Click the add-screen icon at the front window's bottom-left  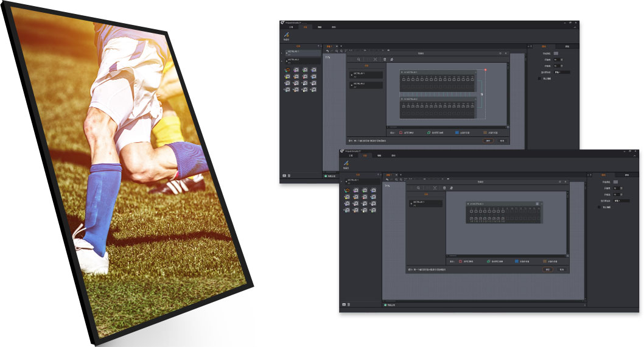(344, 303)
